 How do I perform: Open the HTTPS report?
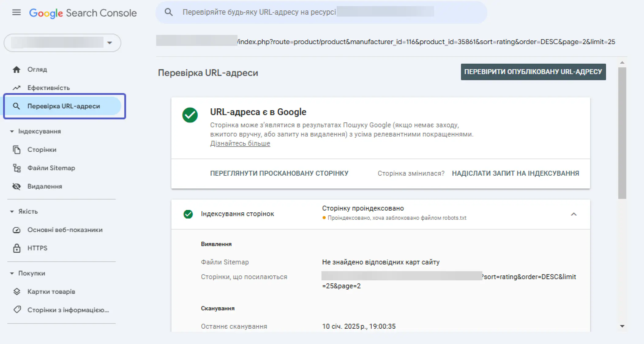(x=37, y=248)
